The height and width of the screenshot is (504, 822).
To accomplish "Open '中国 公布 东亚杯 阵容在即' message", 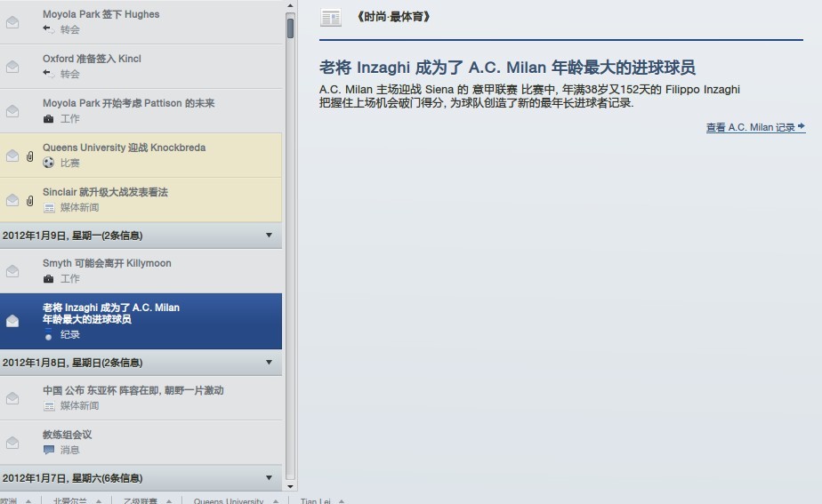I will 141,398.
